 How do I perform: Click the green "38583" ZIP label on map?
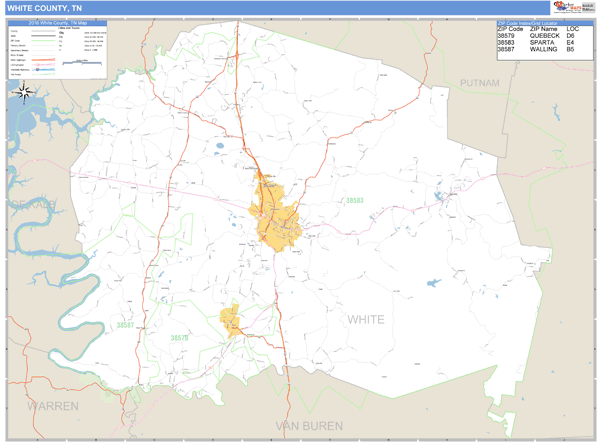(355, 201)
